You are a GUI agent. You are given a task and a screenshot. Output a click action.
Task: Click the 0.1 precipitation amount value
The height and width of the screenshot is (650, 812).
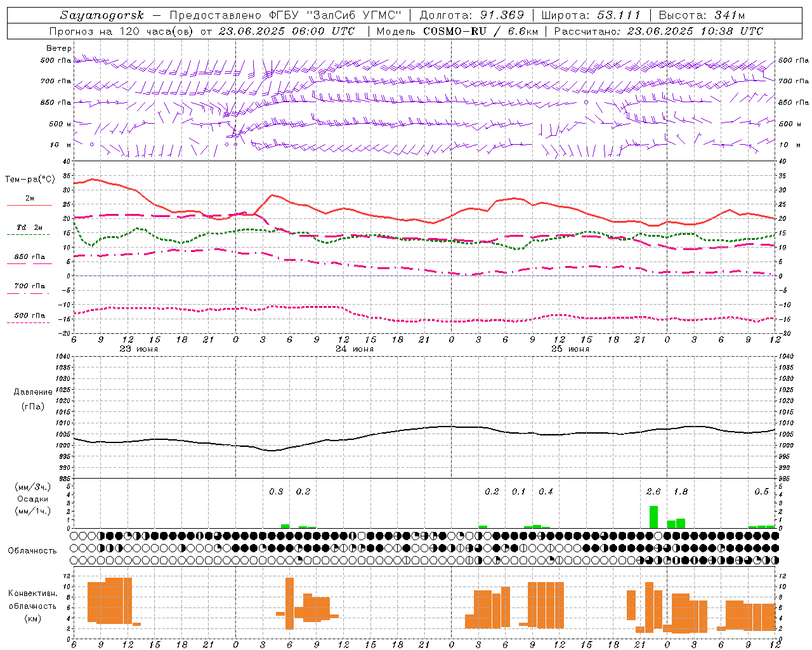tap(519, 491)
